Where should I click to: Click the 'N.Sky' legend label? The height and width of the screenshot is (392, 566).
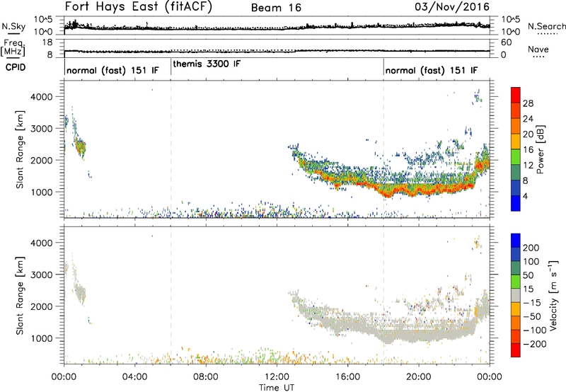click(13, 26)
